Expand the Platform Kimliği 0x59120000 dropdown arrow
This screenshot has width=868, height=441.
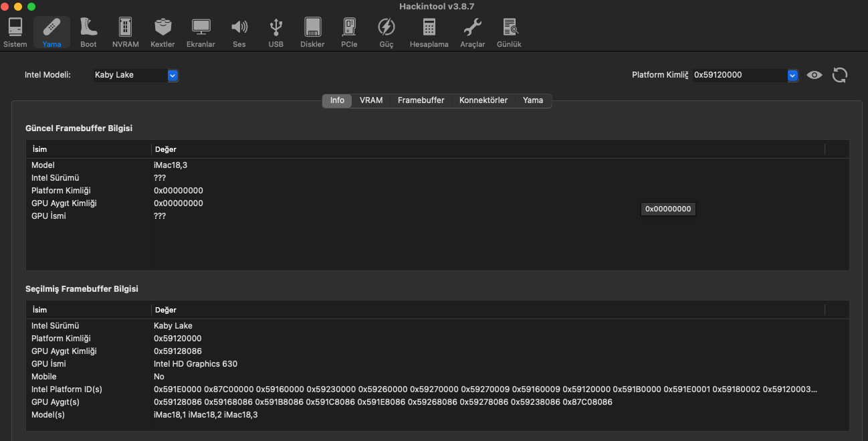pyautogui.click(x=792, y=75)
